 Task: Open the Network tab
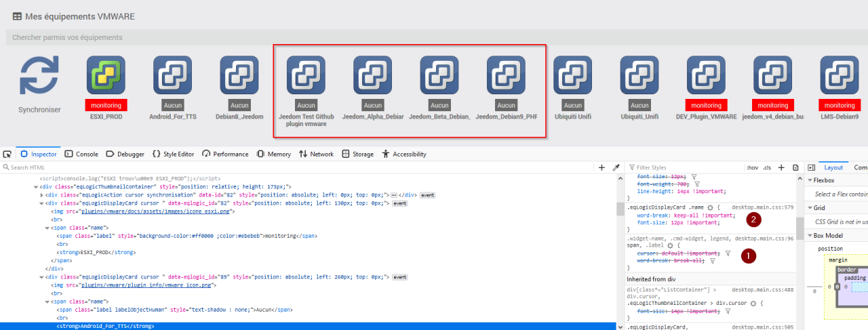[315, 154]
